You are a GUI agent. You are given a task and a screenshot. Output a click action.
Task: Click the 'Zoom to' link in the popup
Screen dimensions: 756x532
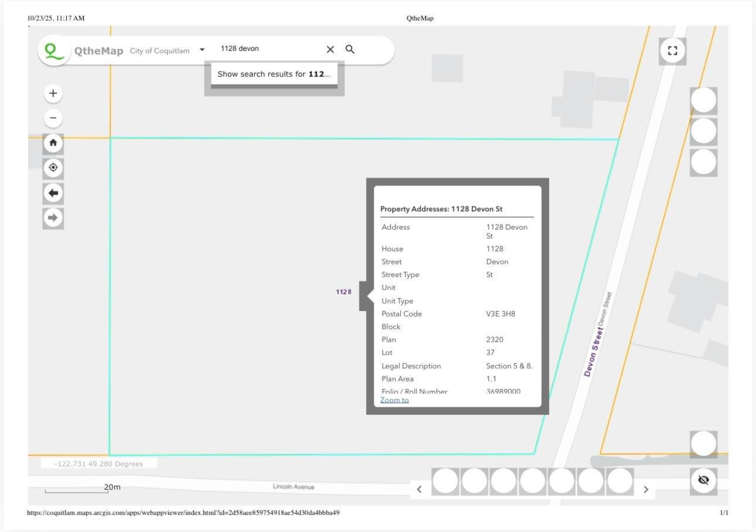(394, 400)
